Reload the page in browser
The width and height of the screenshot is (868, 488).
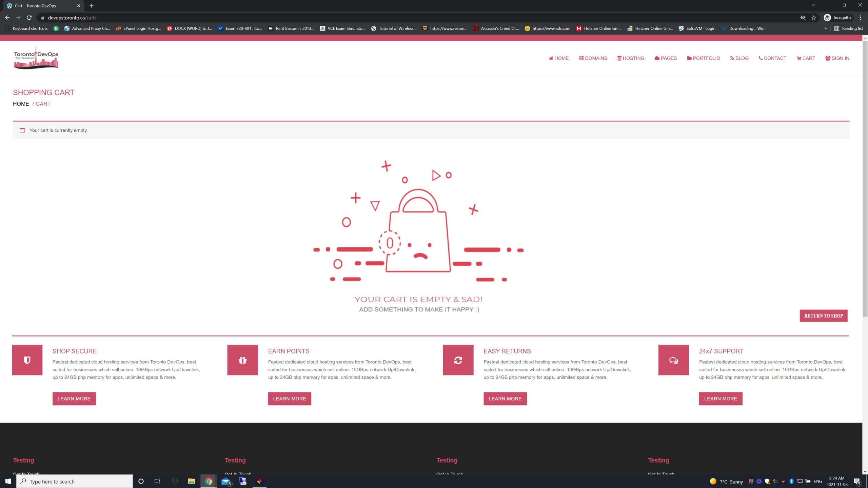click(x=29, y=18)
